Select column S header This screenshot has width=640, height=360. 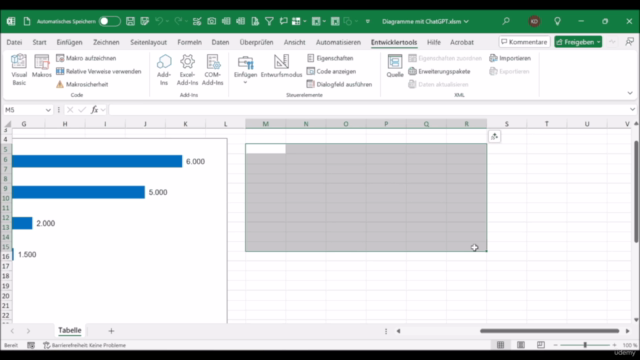(x=507, y=124)
